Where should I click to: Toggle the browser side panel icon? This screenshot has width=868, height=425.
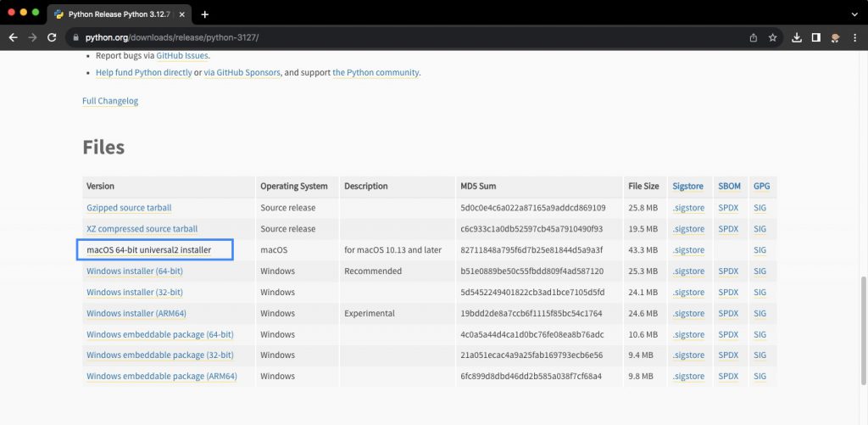[815, 37]
